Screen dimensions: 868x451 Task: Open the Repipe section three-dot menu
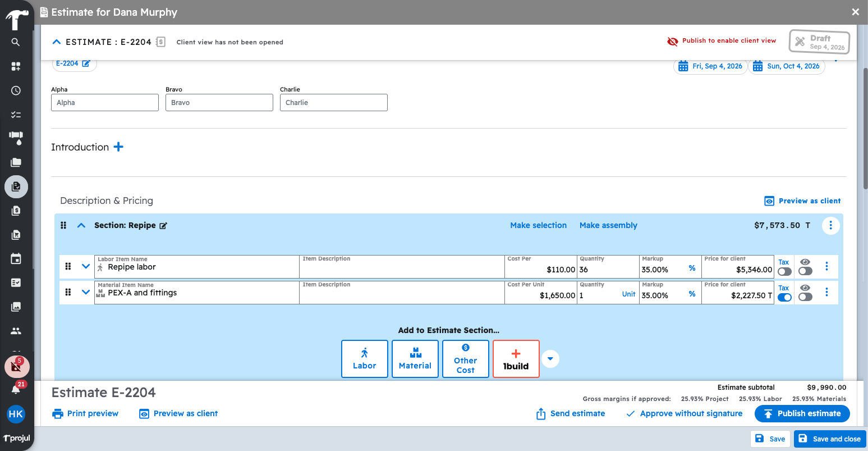(830, 226)
